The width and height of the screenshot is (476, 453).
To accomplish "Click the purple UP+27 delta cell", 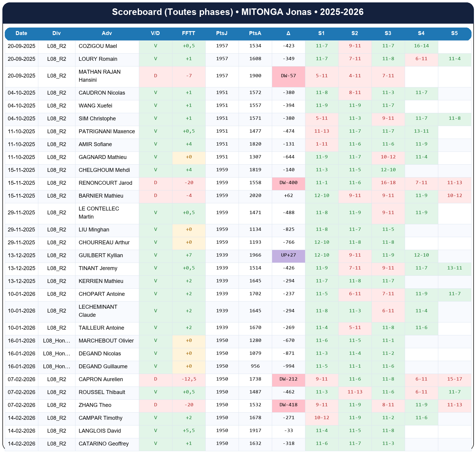I will coord(288,255).
